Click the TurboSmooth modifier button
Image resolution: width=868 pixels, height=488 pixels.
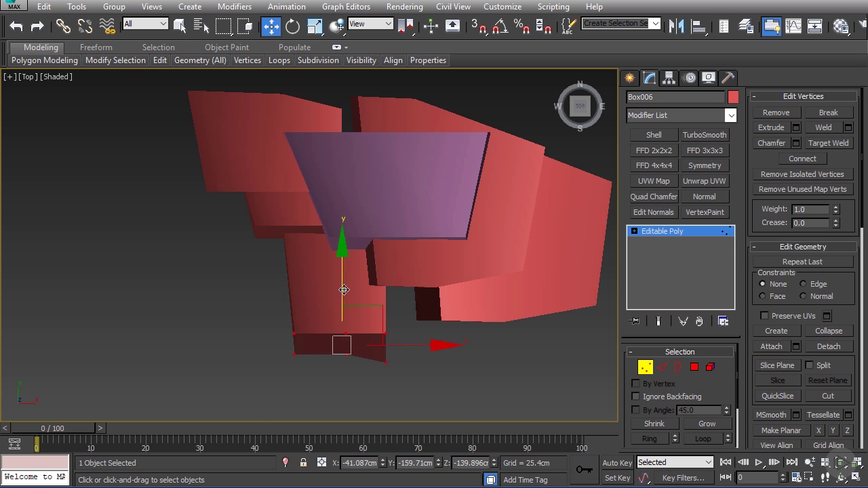tap(705, 135)
